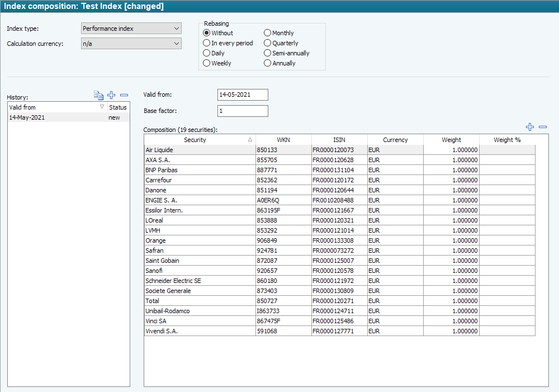Select the BNP Paribas row

click(x=200, y=170)
